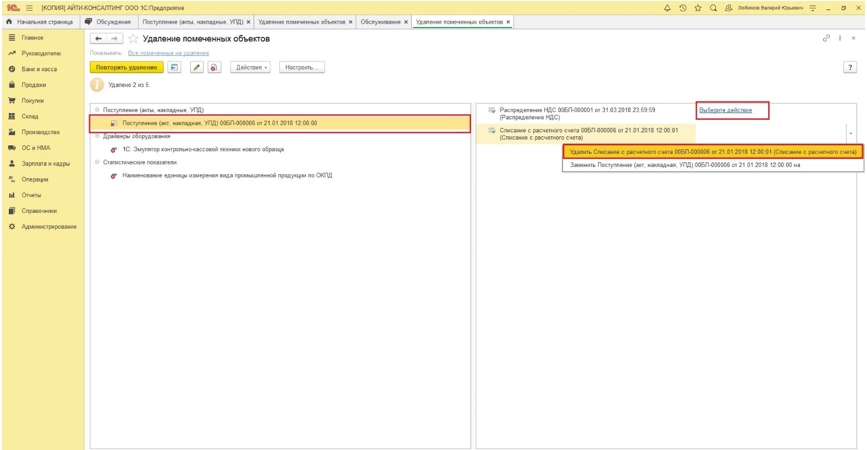Switch to Начальная страница tab
Screen dimensions: 867x450
coord(40,22)
